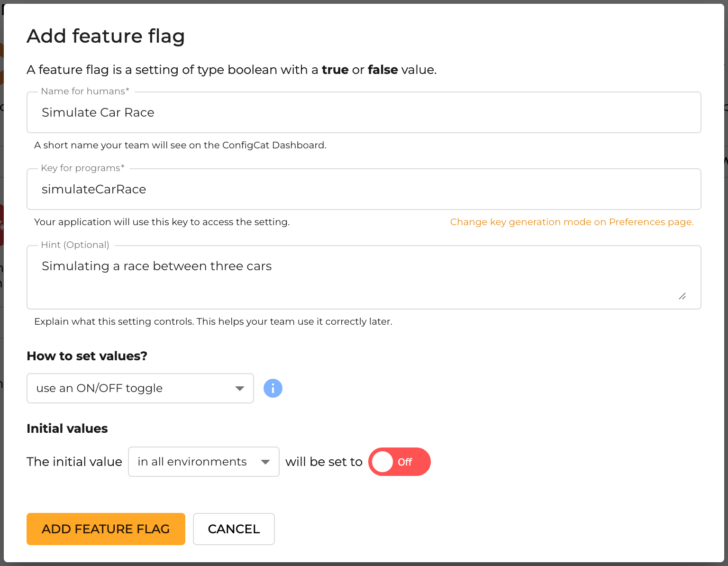Click the 'Add feature flag' dialog title

pos(106,37)
